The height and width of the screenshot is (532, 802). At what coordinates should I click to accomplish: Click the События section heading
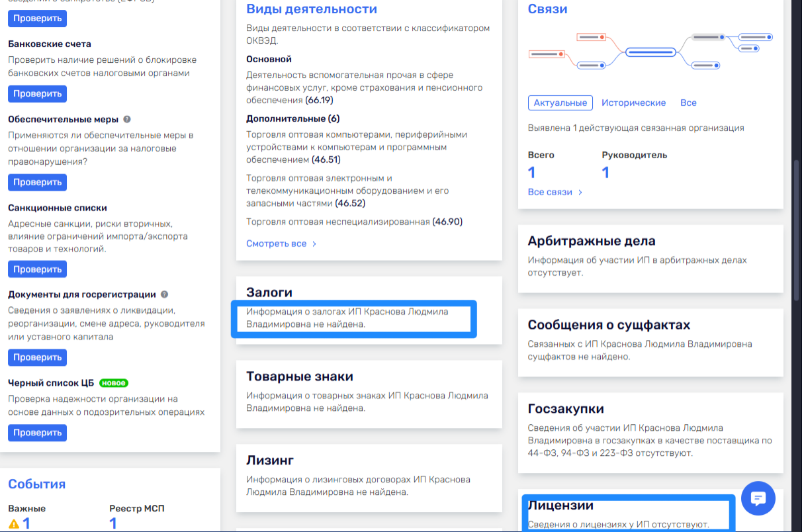[x=37, y=484]
